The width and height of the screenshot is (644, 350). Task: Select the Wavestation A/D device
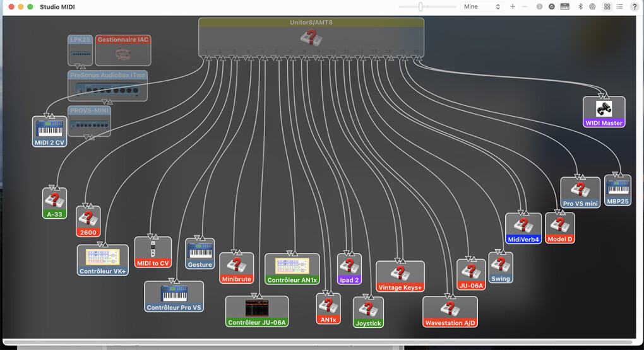pos(450,312)
